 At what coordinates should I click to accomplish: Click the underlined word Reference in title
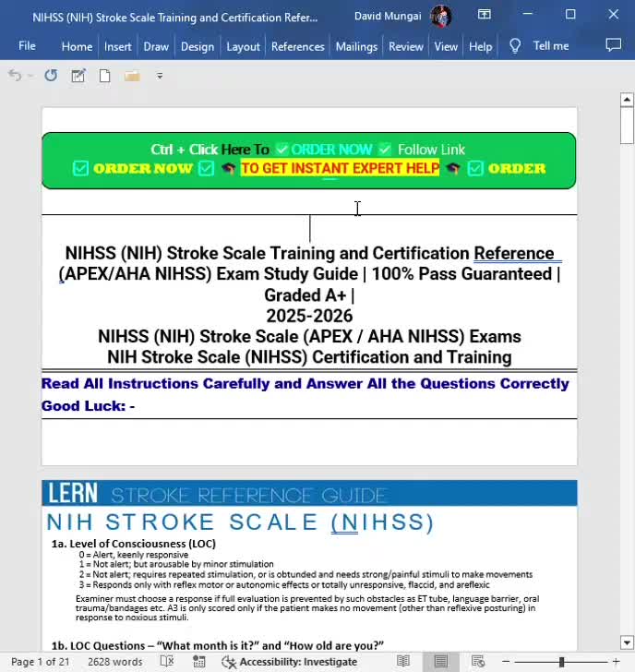pos(514,253)
